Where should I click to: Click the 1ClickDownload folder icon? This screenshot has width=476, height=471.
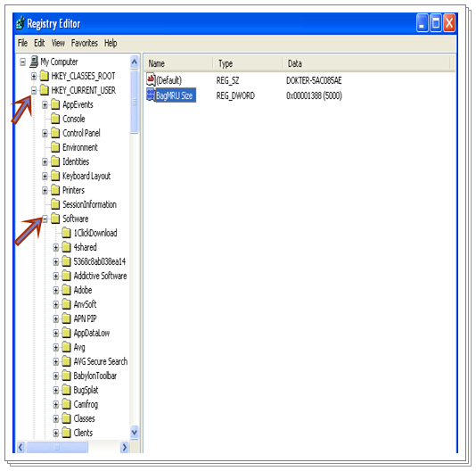67,233
